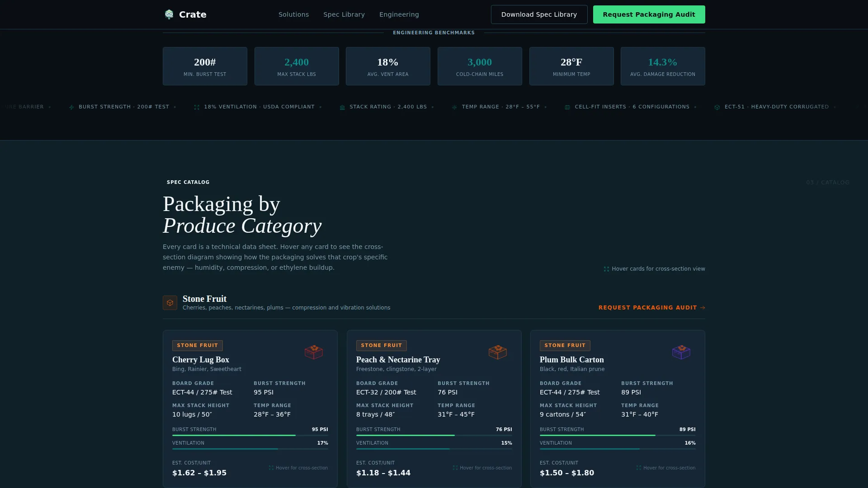Follow the orange Request Packaging Audit link
Image resolution: width=868 pixels, height=488 pixels.
[x=652, y=308]
